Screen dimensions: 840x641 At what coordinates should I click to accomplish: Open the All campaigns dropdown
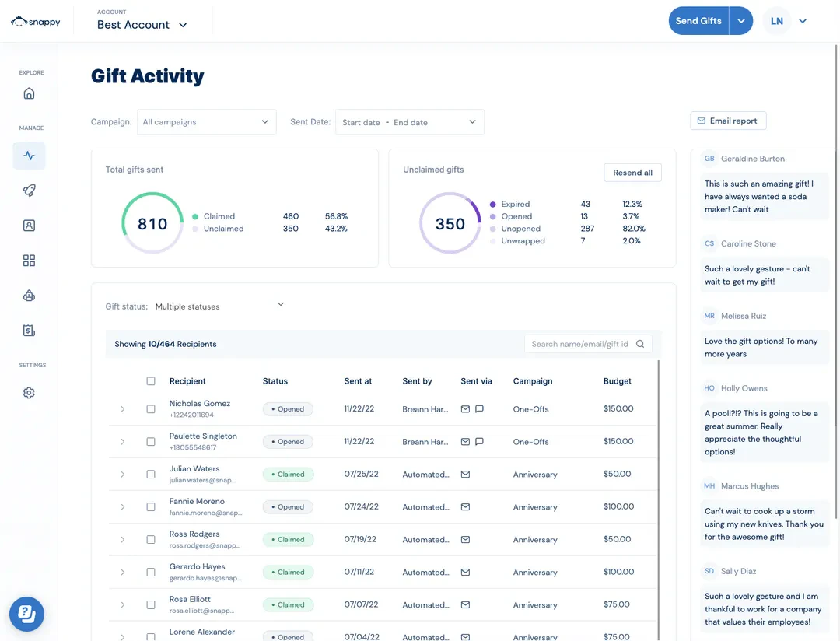[x=206, y=122]
